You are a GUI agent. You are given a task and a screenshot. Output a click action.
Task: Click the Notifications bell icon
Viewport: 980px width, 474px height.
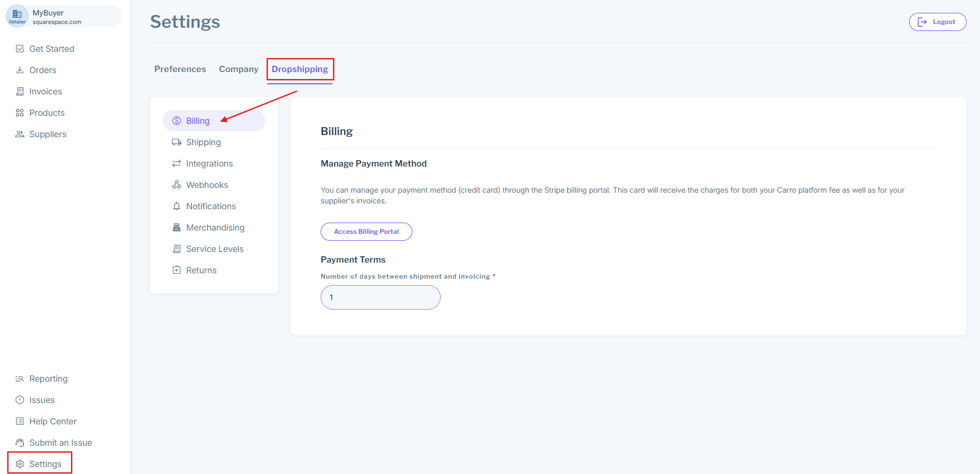pos(177,206)
